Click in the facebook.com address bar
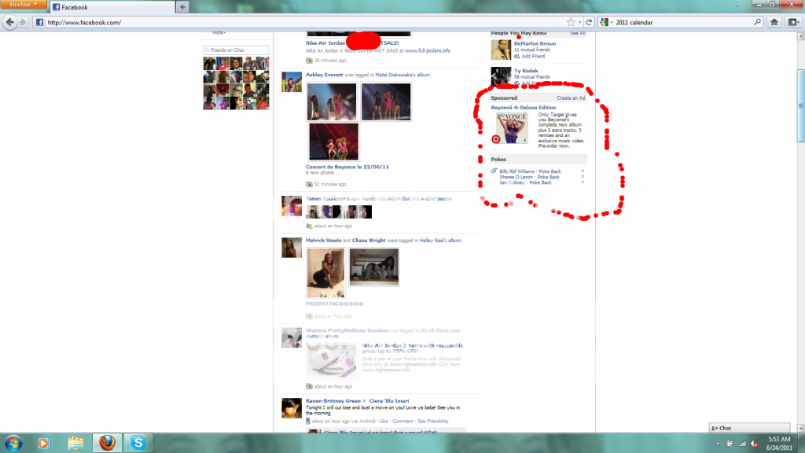This screenshot has width=805, height=453. (x=300, y=22)
